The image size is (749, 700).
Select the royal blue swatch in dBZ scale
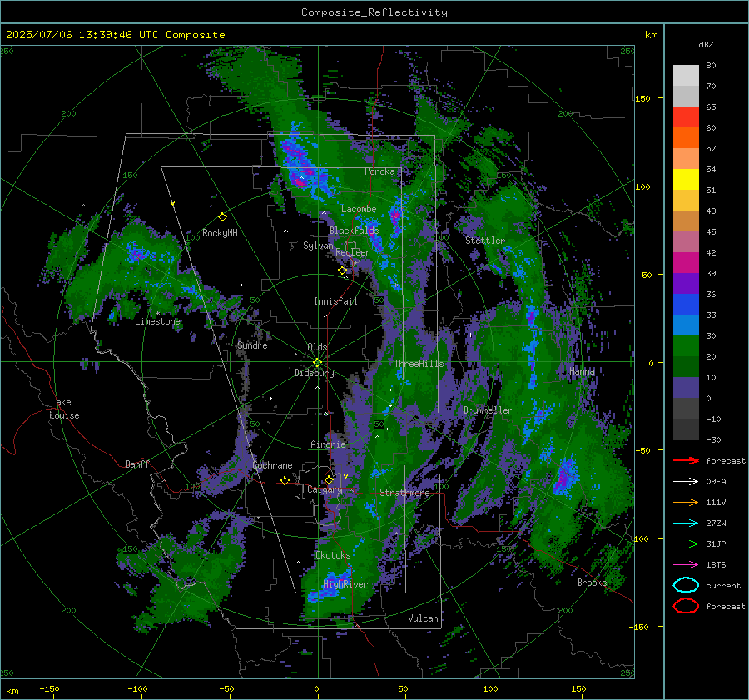tap(686, 304)
